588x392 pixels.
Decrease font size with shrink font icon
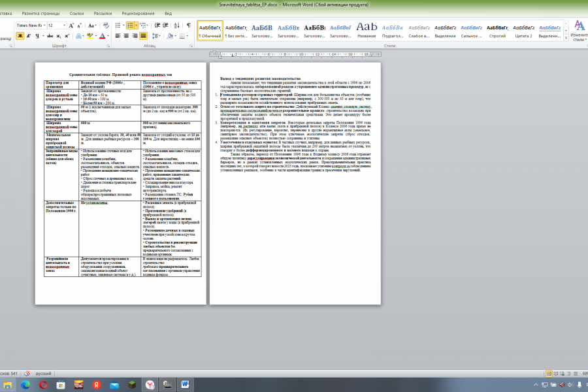click(79, 25)
